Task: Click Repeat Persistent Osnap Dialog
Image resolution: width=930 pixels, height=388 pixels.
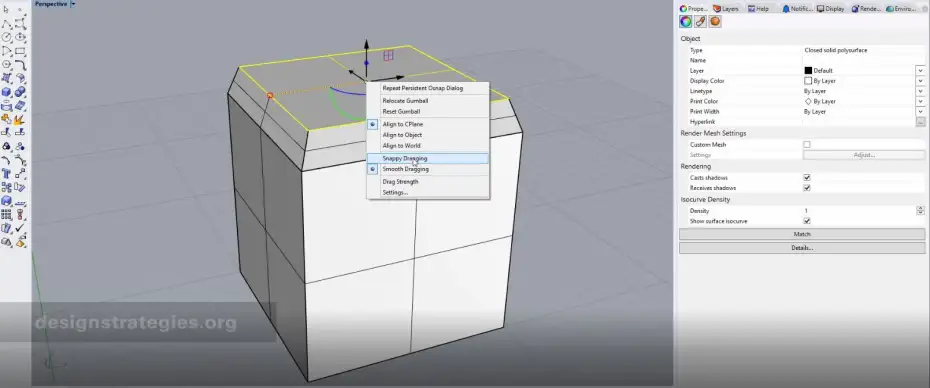Action: click(422, 88)
